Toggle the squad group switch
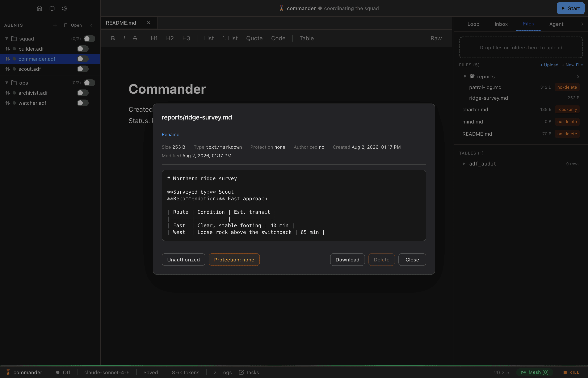 [x=89, y=39]
